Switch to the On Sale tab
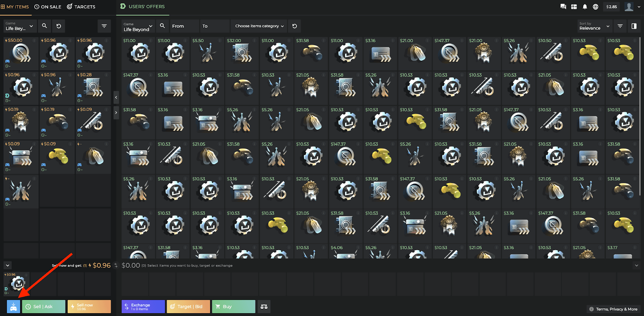The width and height of the screenshot is (644, 316). coord(48,7)
